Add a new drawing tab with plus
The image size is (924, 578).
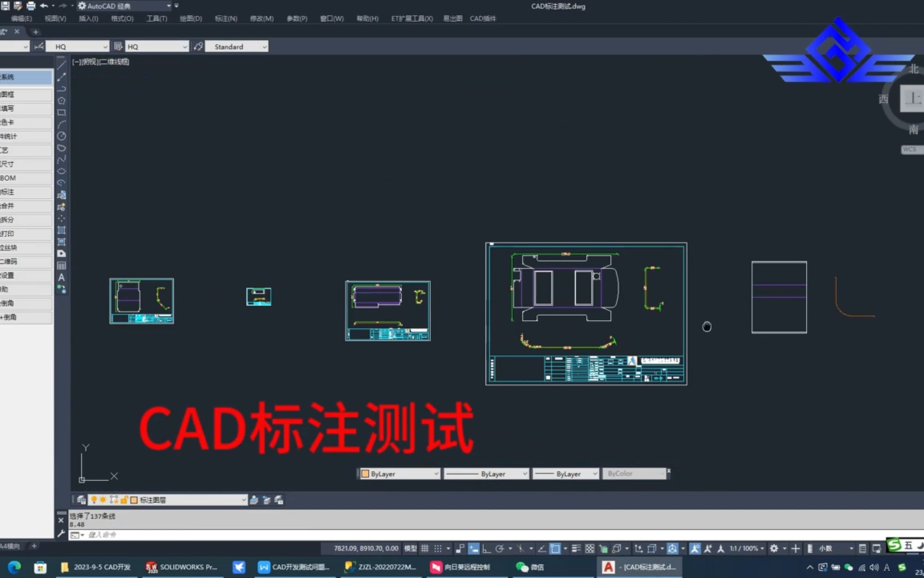36,32
